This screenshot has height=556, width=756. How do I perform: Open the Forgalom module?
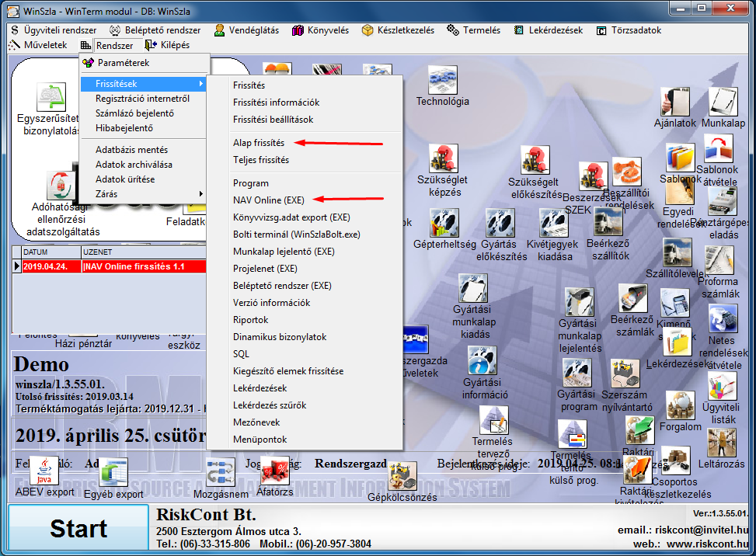[x=680, y=404]
